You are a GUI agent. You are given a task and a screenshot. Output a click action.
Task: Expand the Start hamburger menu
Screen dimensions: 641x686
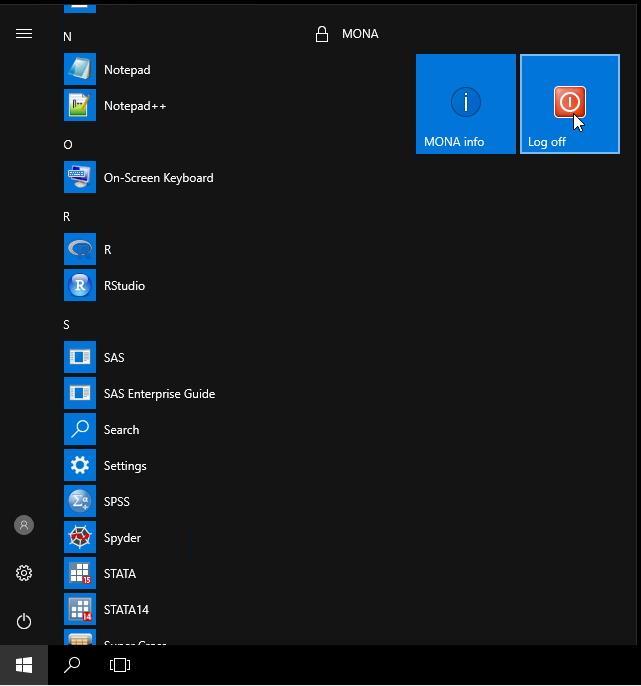24,34
